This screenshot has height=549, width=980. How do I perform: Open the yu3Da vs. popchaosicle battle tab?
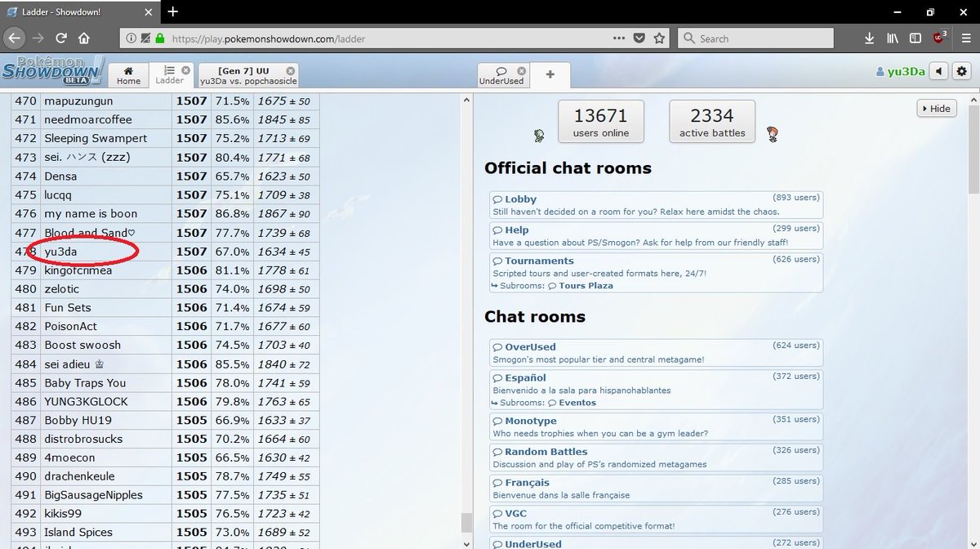[x=247, y=75]
